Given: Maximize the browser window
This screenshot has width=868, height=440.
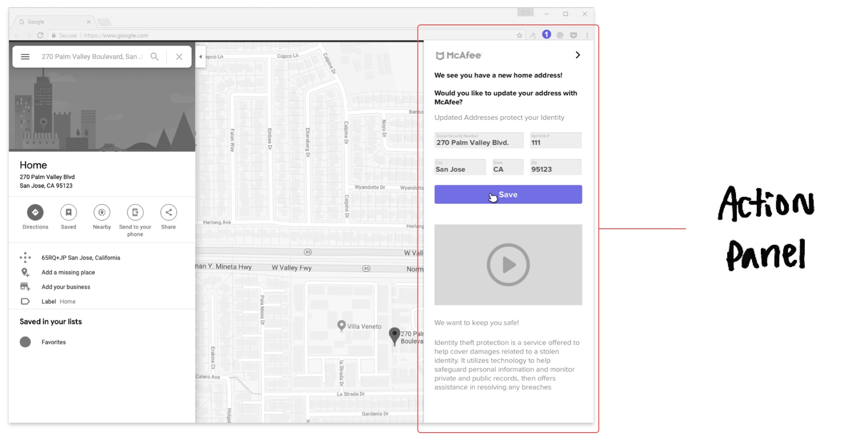Looking at the screenshot, I should [566, 14].
